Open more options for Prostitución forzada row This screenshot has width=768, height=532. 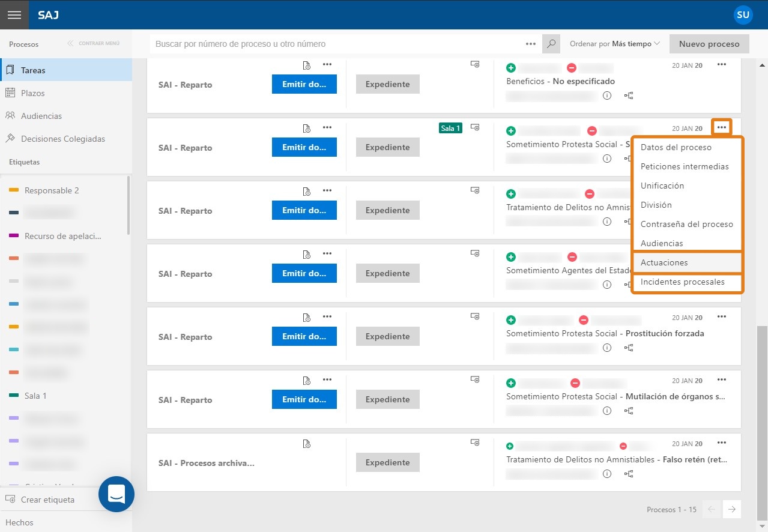coord(722,316)
